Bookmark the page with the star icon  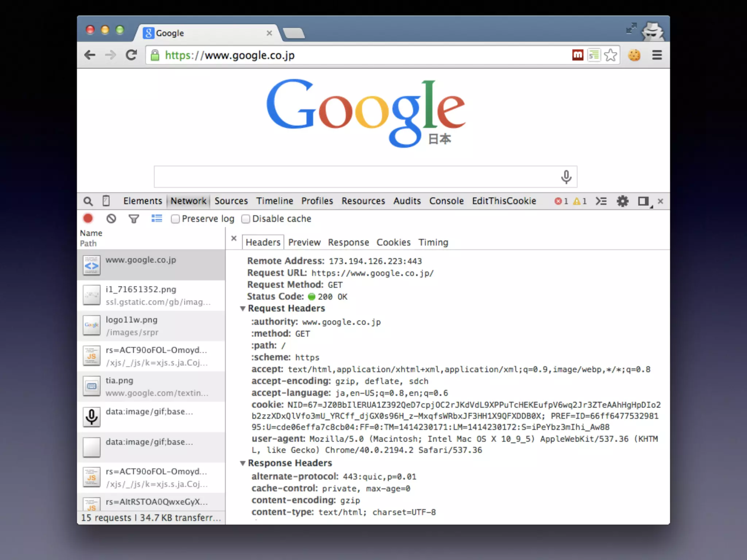point(611,55)
